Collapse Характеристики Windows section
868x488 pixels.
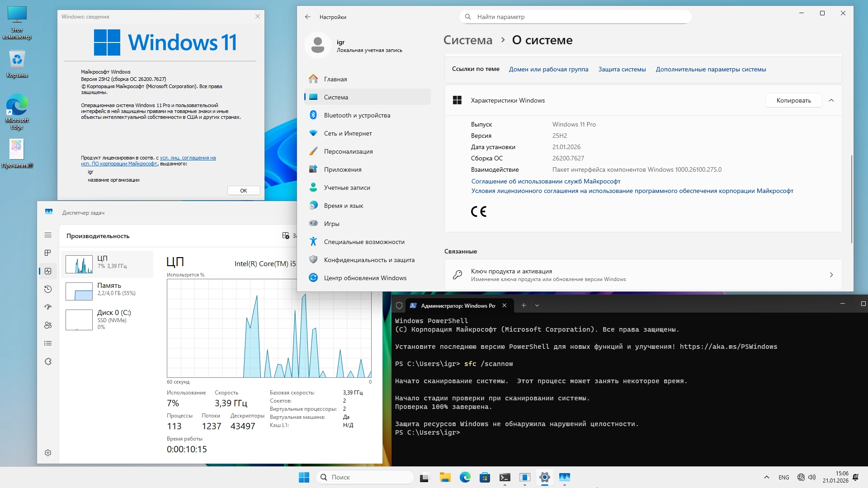point(831,100)
